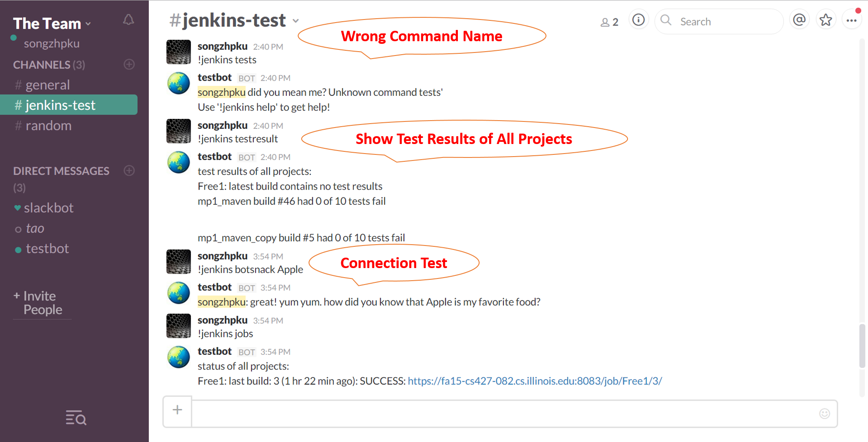Click songzhpku avatar on '!jenkins tests' message

pyautogui.click(x=178, y=52)
